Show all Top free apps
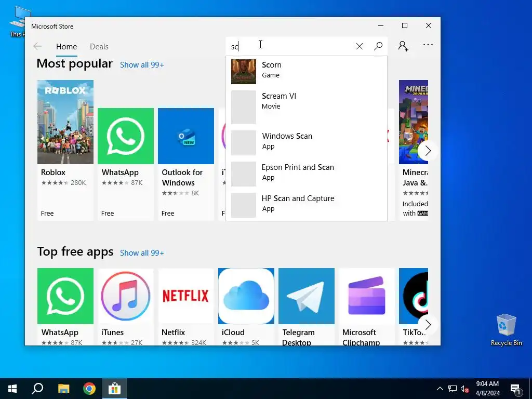 tap(142, 253)
